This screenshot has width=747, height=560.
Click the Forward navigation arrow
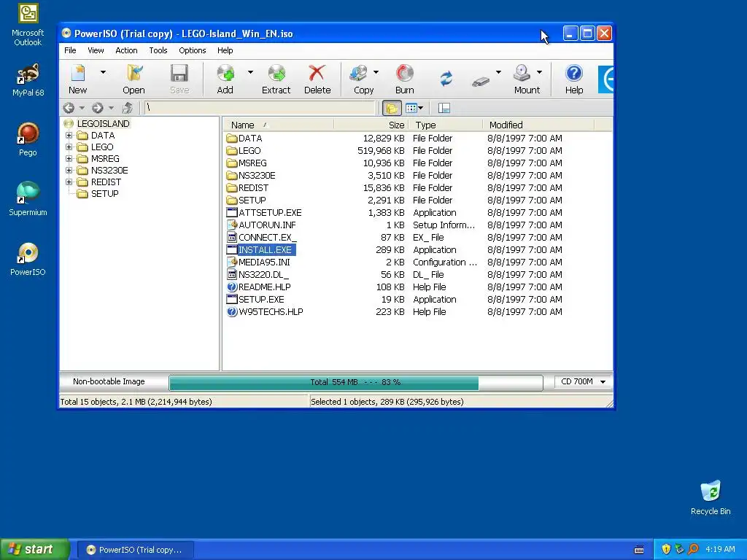98,108
